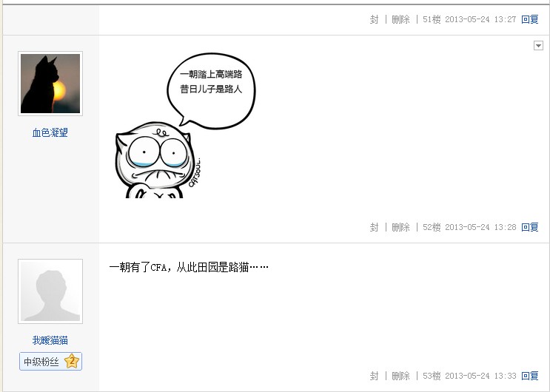Image resolution: width=550 pixels, height=392 pixels.
Task: Click the speech bubble text in cartoon
Action: (x=211, y=81)
